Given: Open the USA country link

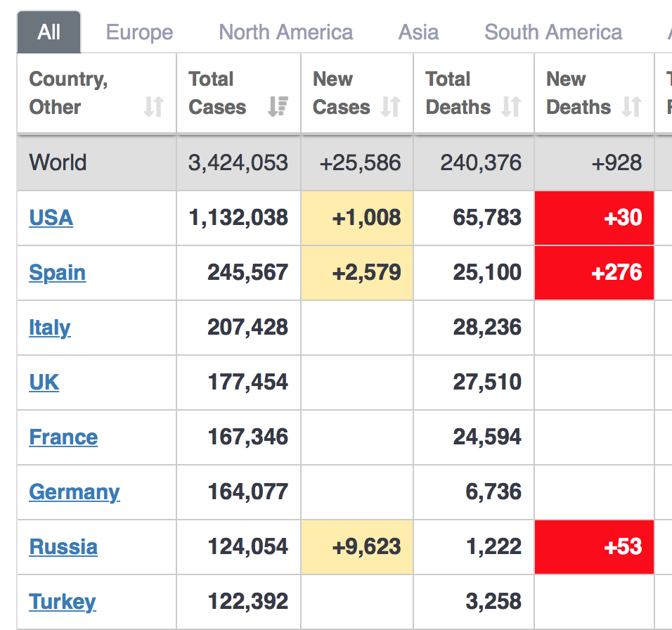Looking at the screenshot, I should [x=51, y=218].
